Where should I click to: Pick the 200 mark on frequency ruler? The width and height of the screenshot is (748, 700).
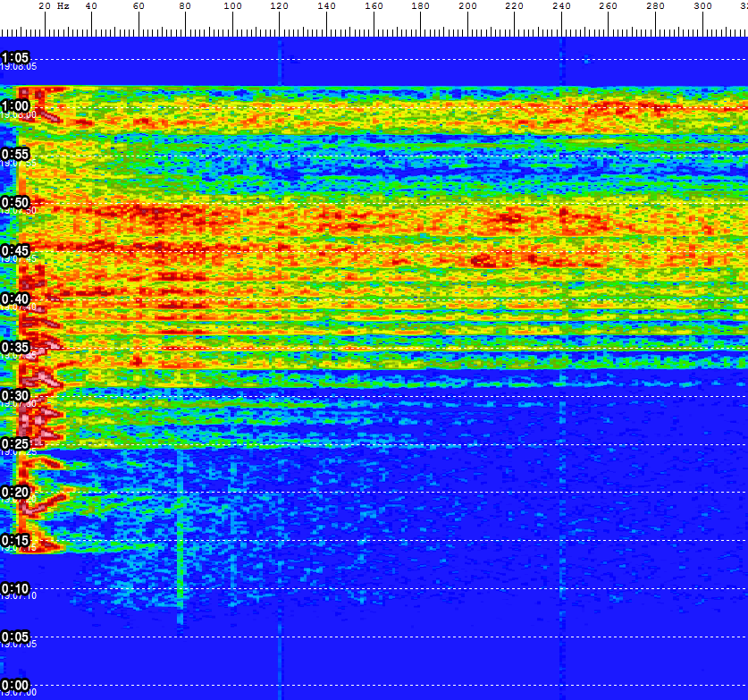coord(467,6)
